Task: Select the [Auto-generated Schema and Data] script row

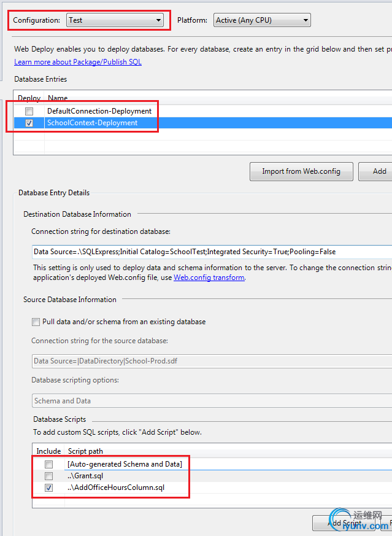Action: 125,464
